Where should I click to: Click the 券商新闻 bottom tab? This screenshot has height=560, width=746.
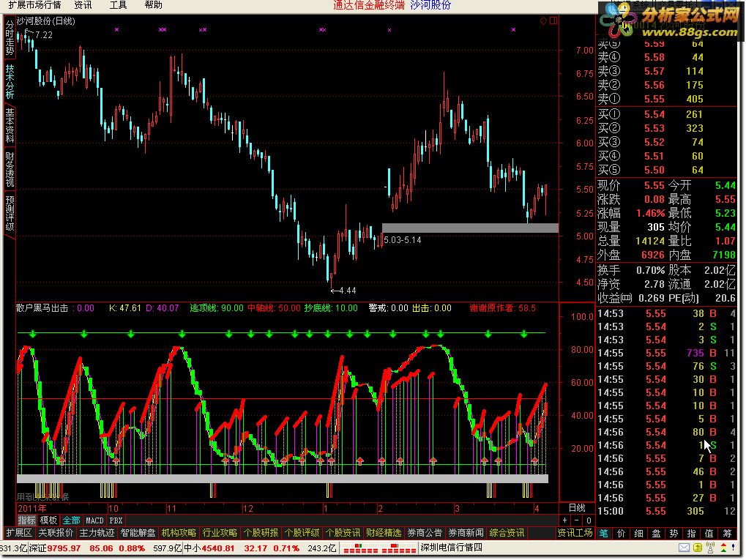pyautogui.click(x=466, y=533)
